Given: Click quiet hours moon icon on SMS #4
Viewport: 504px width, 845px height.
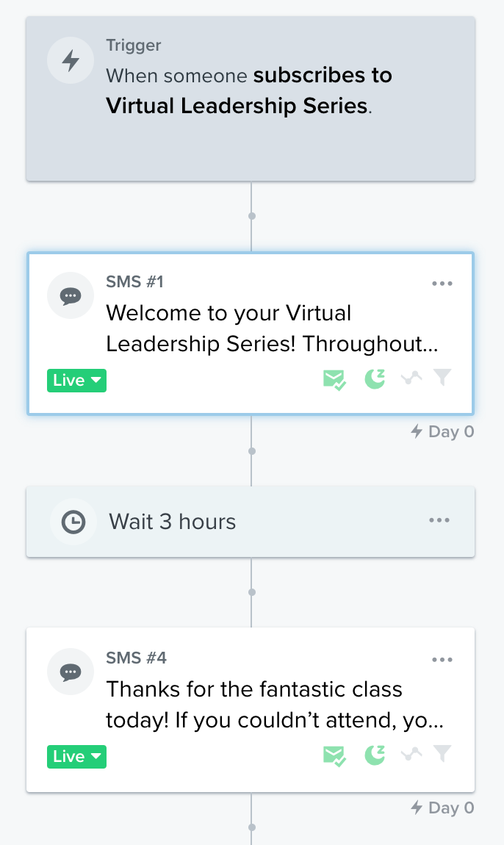Looking at the screenshot, I should [x=375, y=755].
